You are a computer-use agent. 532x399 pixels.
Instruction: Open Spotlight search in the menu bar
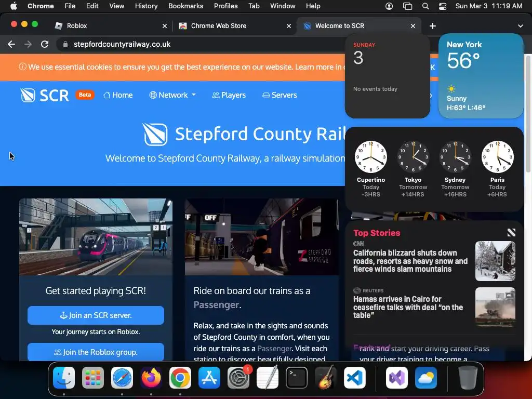[x=425, y=6]
